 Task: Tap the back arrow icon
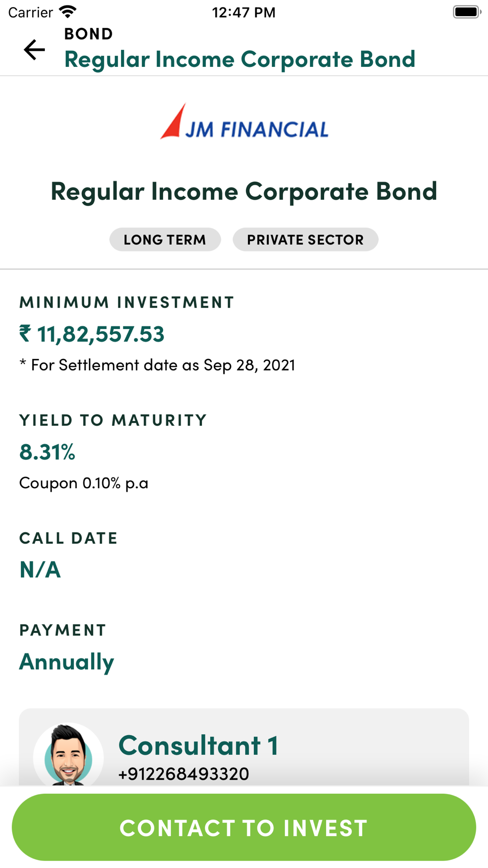coord(34,50)
